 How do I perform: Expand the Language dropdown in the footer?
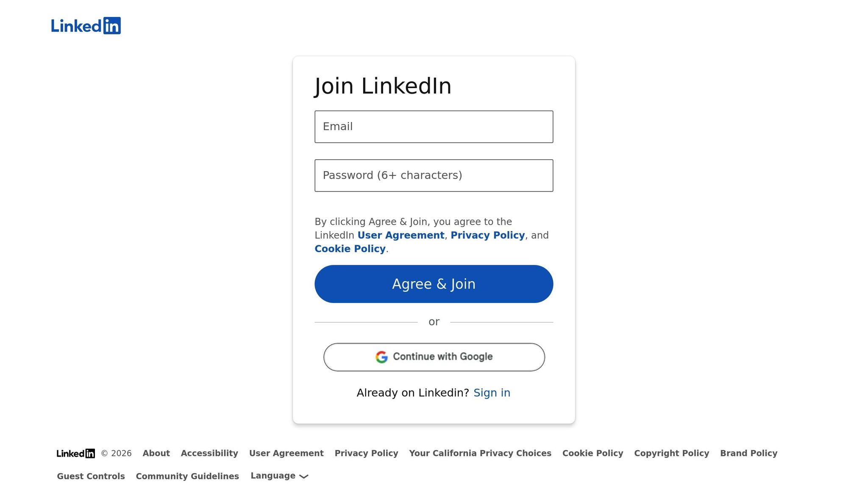(x=279, y=476)
